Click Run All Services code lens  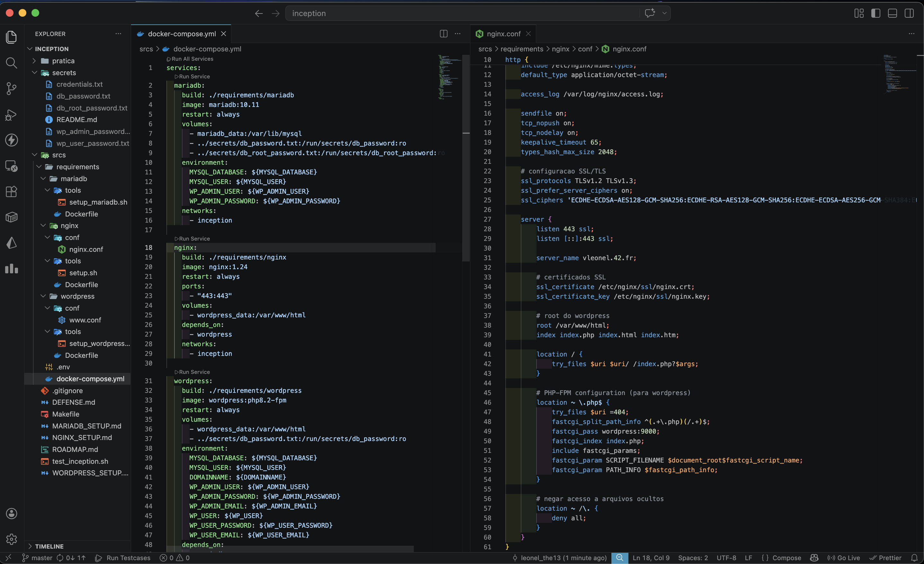pyautogui.click(x=192, y=59)
